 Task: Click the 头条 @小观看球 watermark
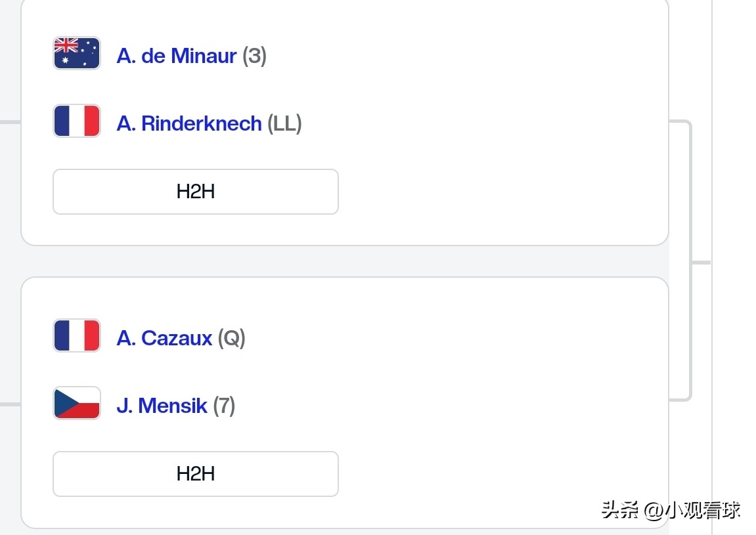point(671,510)
